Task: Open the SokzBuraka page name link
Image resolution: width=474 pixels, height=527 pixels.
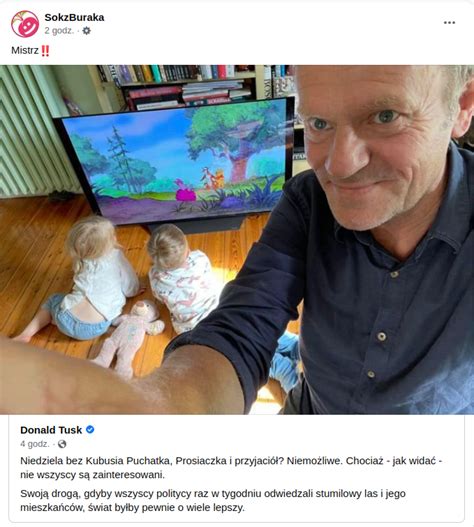Action: click(74, 17)
